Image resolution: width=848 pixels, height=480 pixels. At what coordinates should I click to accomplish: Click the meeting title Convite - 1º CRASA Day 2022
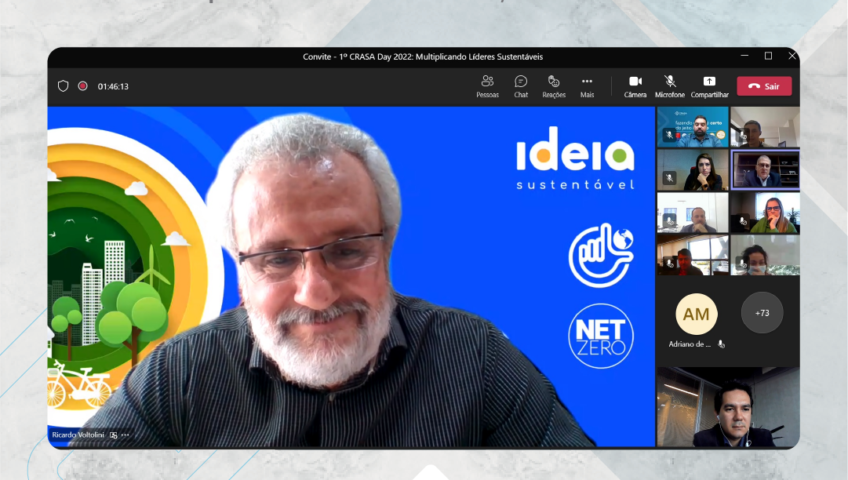[423, 57]
